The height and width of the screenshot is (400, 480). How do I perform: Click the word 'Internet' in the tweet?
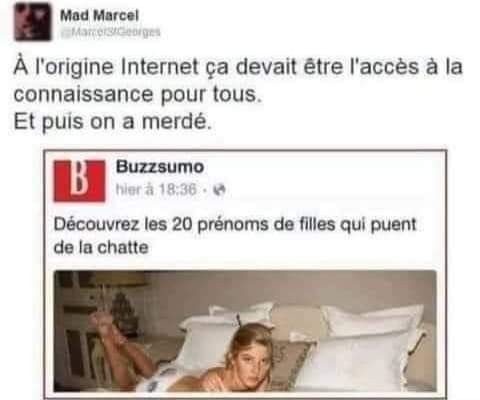160,67
